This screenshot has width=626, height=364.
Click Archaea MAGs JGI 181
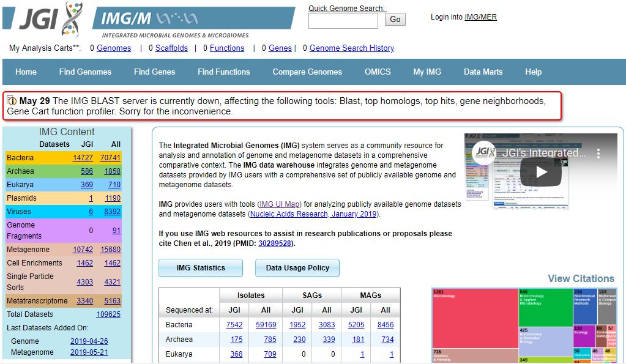[358, 340]
